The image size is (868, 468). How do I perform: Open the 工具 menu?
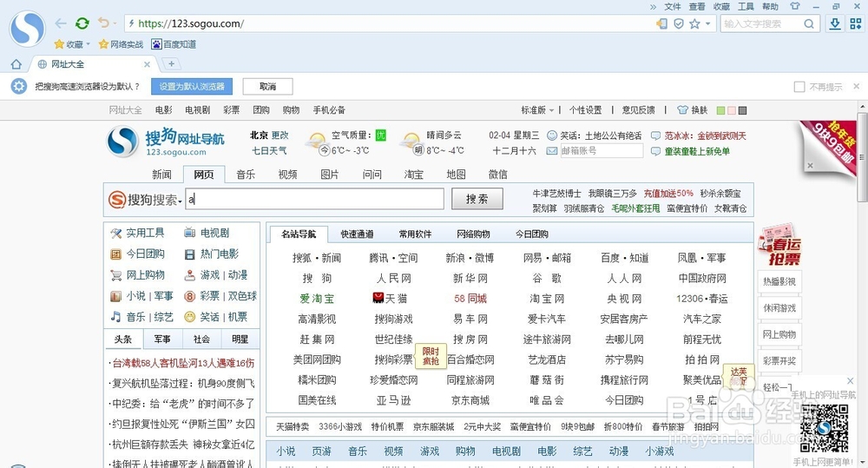(746, 7)
